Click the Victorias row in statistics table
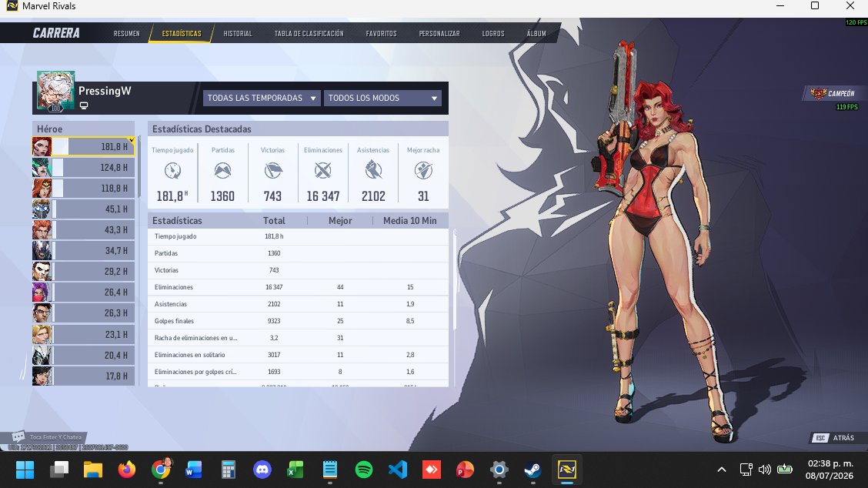 [x=298, y=270]
